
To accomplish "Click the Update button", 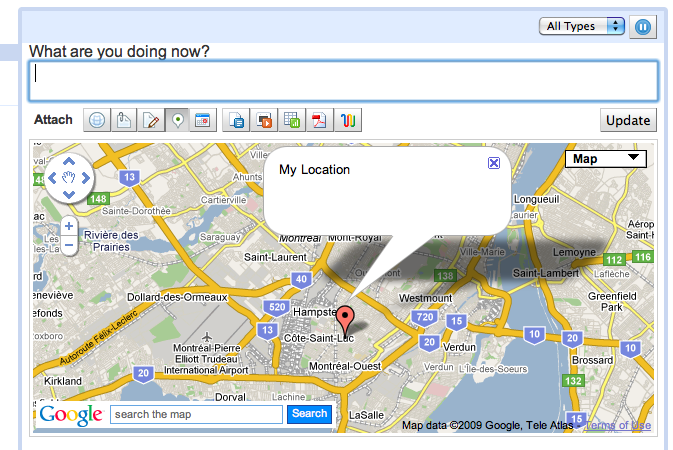I will (628, 120).
